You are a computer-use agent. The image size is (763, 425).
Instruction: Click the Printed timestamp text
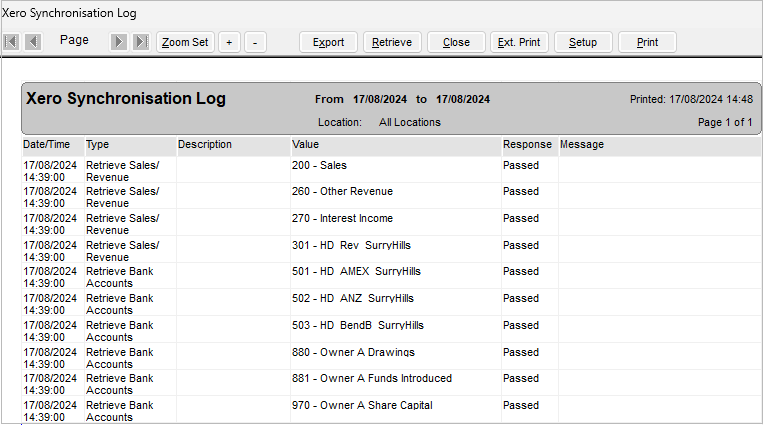(691, 100)
